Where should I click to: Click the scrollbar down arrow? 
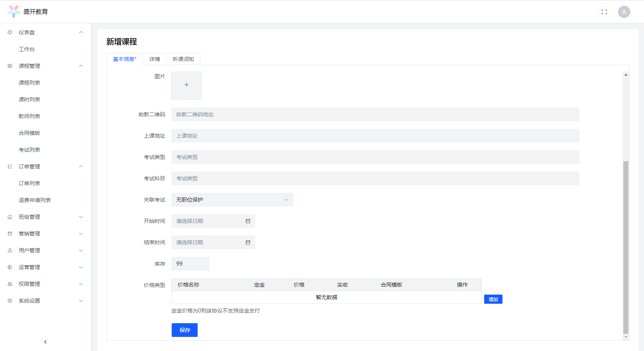[x=626, y=337]
